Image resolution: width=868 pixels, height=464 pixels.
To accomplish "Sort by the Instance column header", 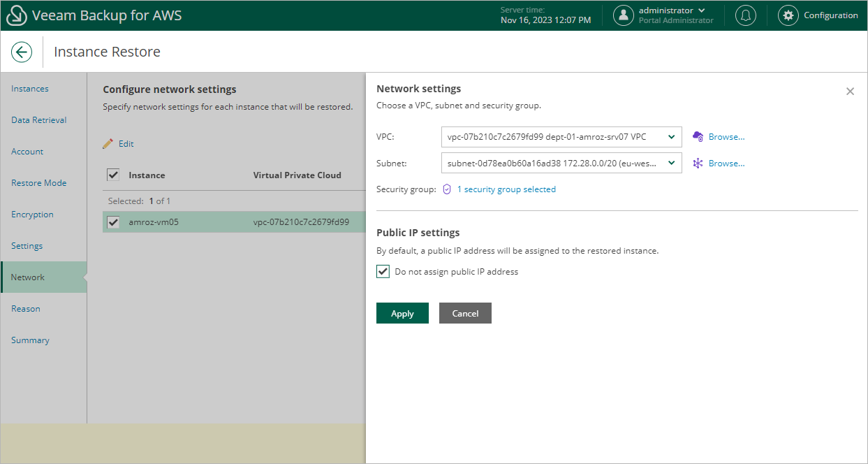I will click(147, 175).
